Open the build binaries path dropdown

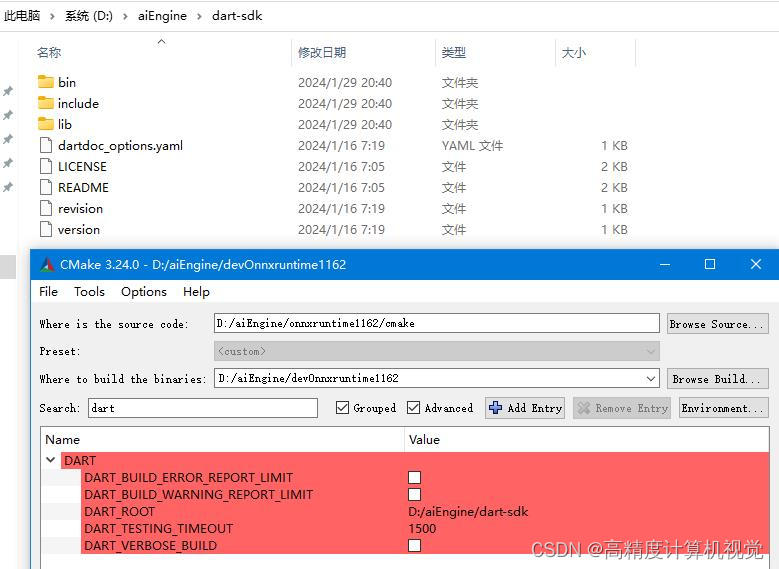click(x=651, y=379)
